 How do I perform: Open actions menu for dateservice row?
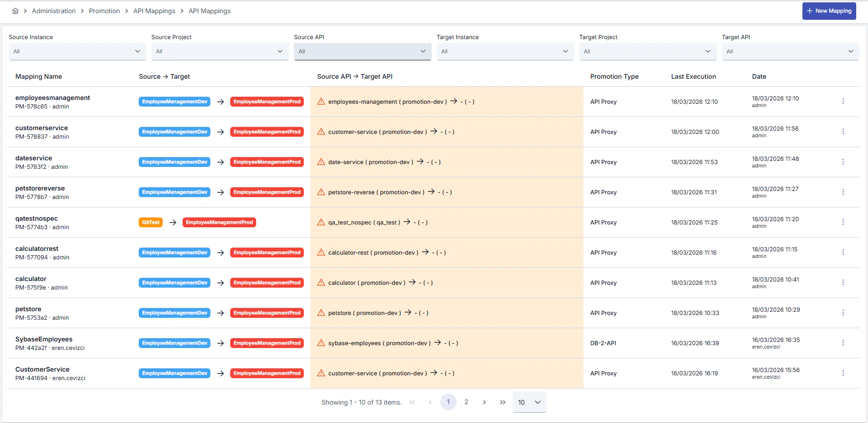point(843,162)
